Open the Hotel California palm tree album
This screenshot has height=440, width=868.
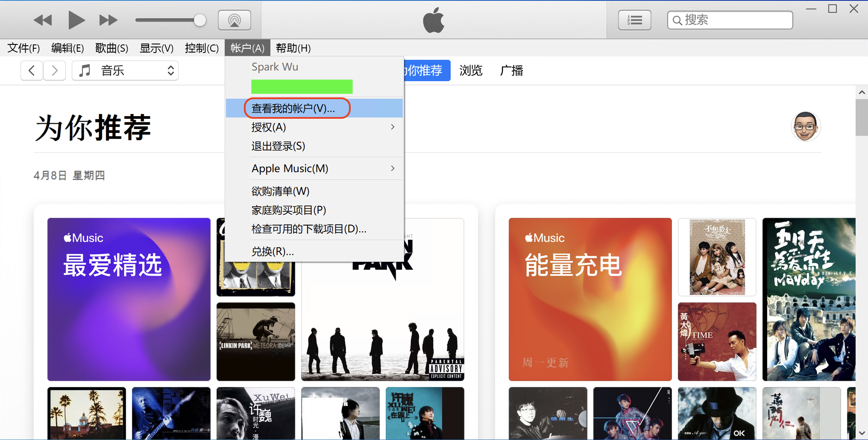pos(87,413)
